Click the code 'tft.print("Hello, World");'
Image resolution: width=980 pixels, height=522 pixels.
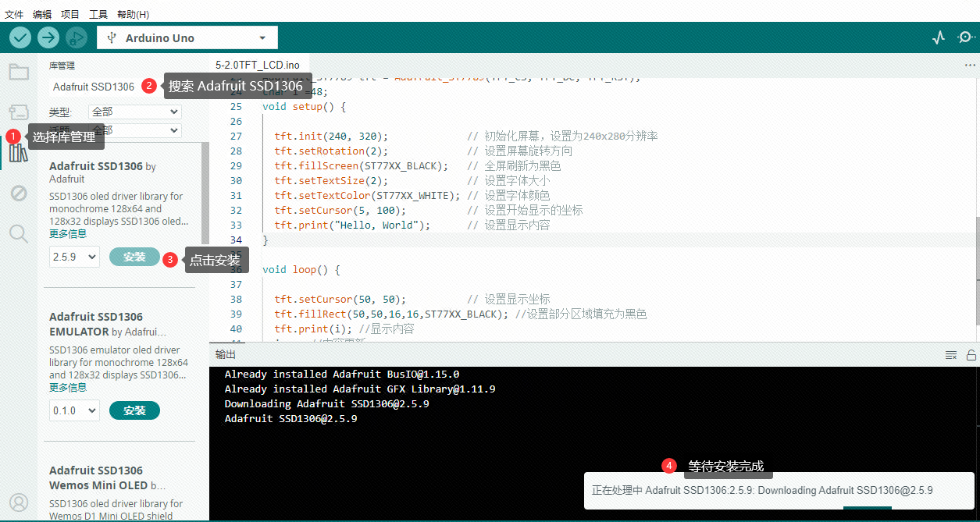click(352, 225)
